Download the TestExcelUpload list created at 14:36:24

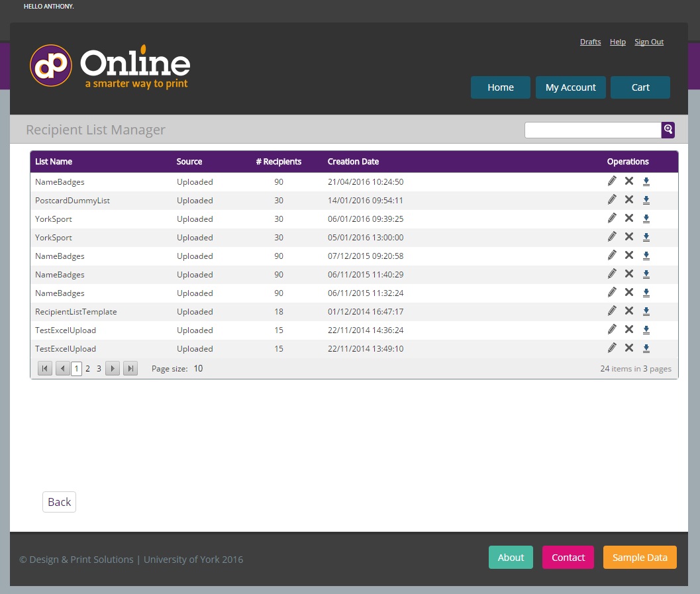point(646,330)
